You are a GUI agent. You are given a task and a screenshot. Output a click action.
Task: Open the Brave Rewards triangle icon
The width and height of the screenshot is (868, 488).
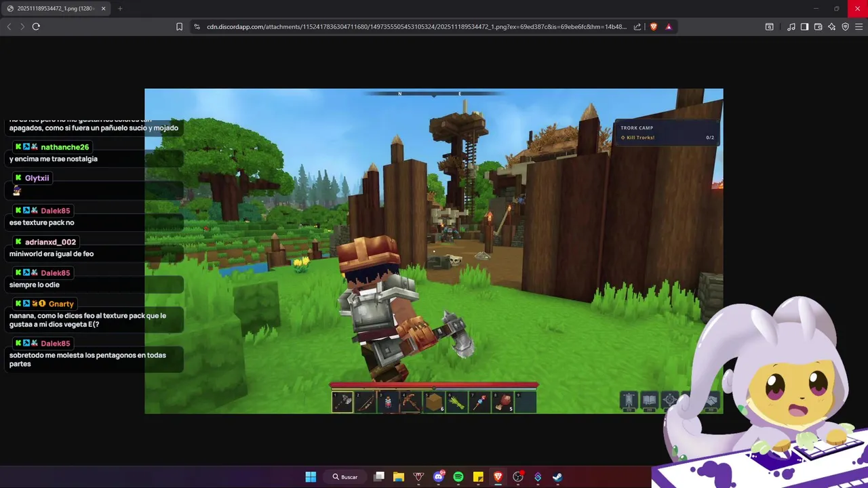(669, 26)
